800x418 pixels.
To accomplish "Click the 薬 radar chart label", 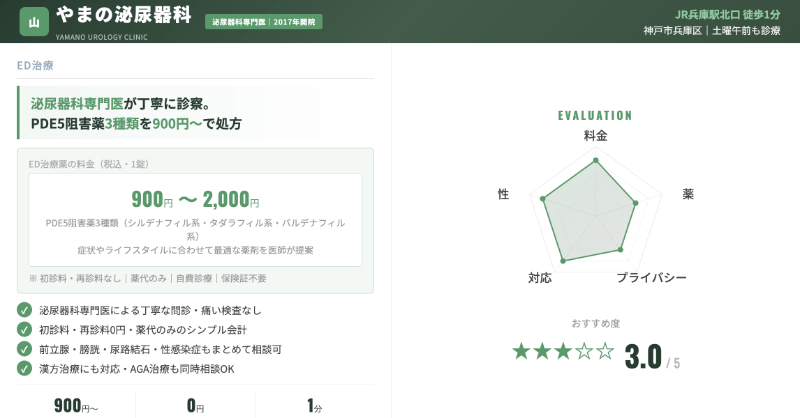I will click(x=688, y=193).
